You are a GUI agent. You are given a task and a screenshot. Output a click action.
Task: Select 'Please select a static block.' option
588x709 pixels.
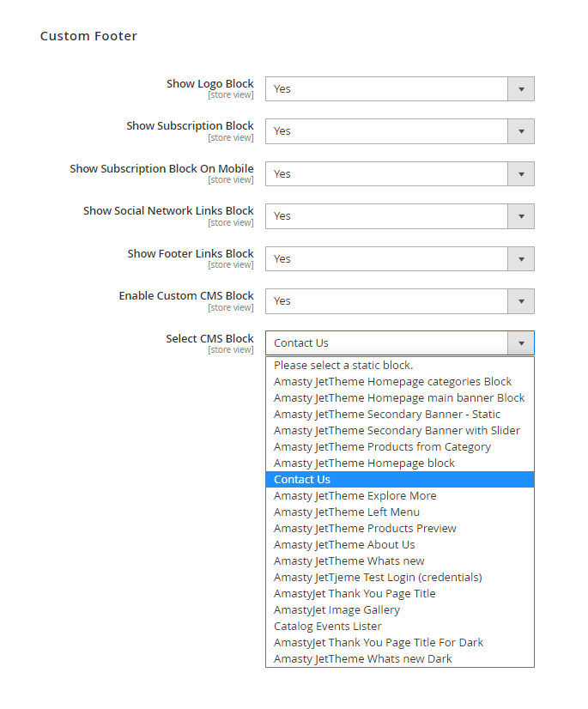[343, 366]
